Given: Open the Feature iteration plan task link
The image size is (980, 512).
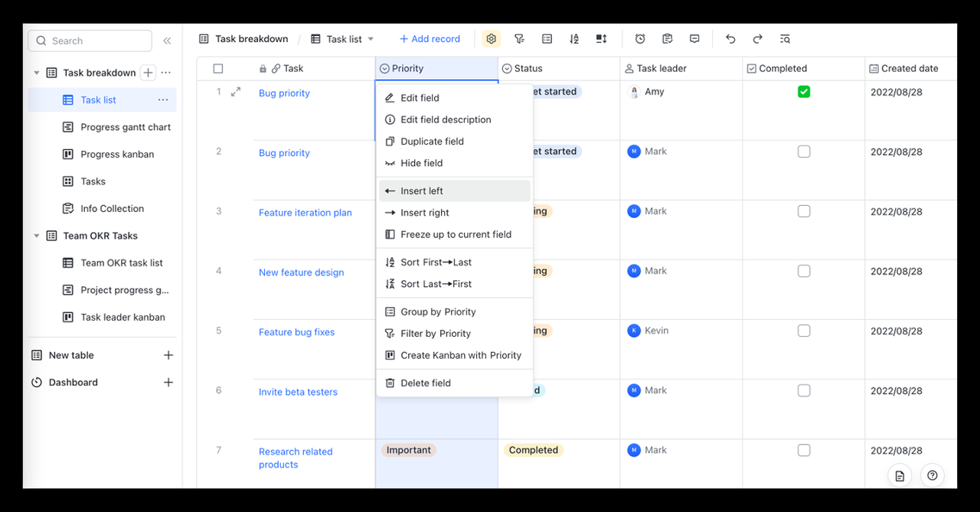Looking at the screenshot, I should pyautogui.click(x=305, y=213).
